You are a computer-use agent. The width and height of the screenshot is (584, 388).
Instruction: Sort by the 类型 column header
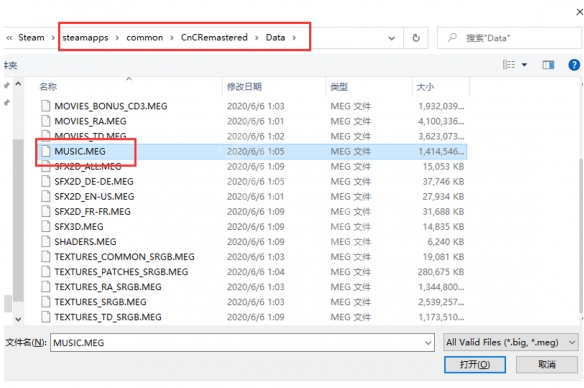pyautogui.click(x=339, y=87)
